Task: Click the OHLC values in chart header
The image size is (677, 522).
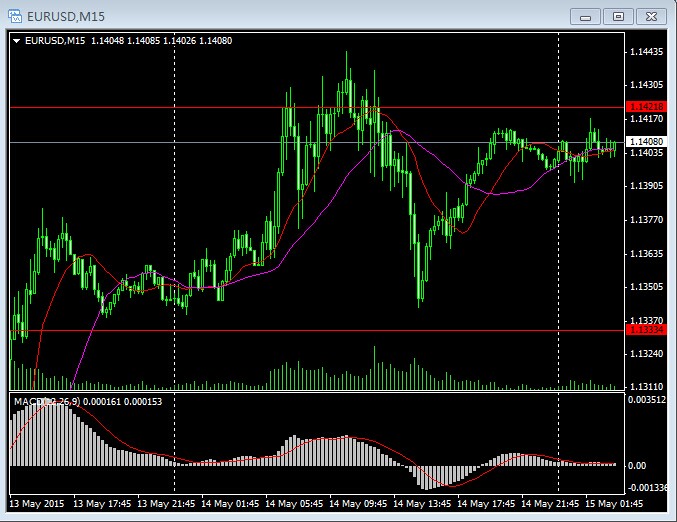Action: pos(161,41)
